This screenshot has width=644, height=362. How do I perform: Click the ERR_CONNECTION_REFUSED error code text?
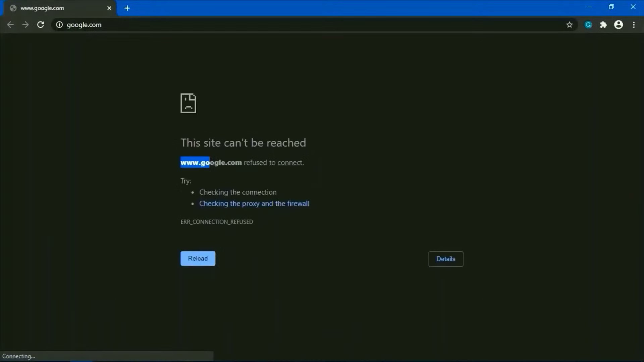(x=217, y=222)
